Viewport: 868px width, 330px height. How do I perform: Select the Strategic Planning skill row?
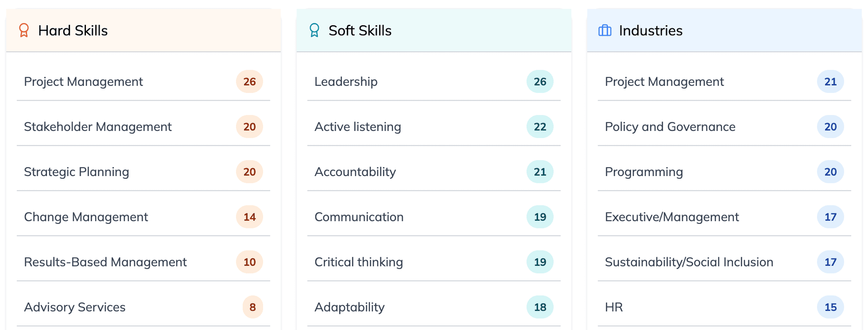coord(76,172)
